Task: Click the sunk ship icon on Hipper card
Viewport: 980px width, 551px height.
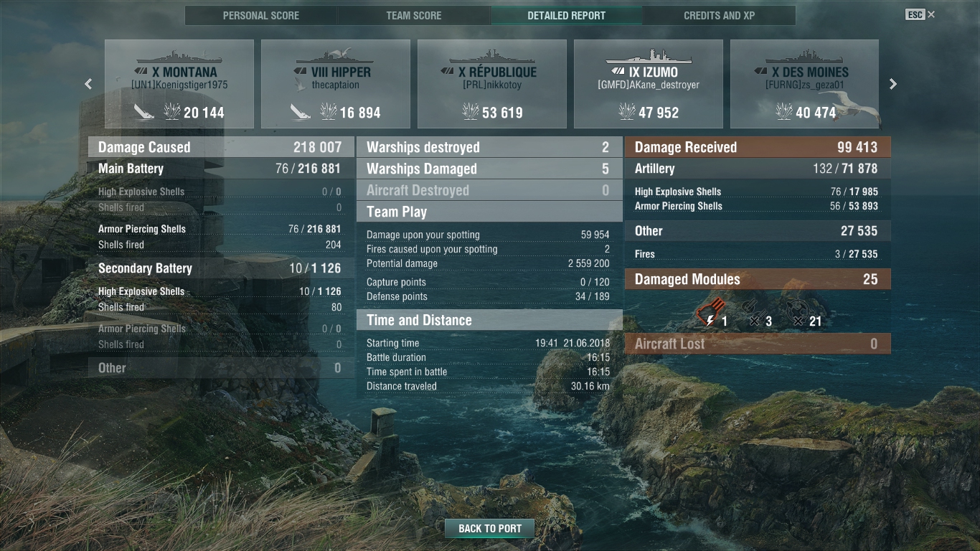Action: click(x=301, y=111)
